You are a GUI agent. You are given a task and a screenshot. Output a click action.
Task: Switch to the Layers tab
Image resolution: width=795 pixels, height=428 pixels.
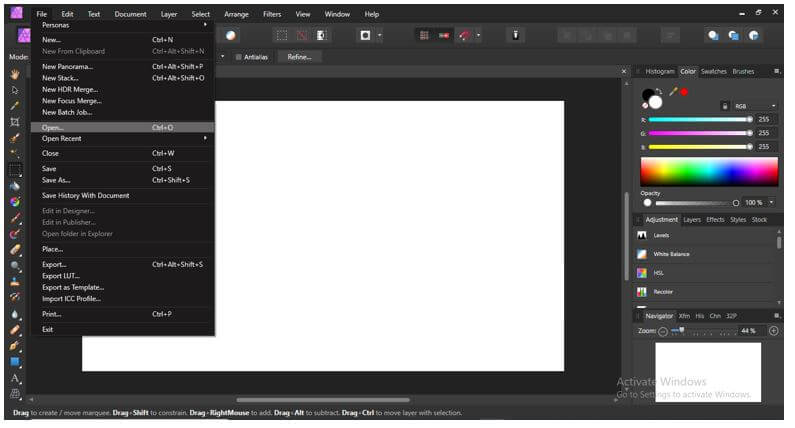[692, 220]
